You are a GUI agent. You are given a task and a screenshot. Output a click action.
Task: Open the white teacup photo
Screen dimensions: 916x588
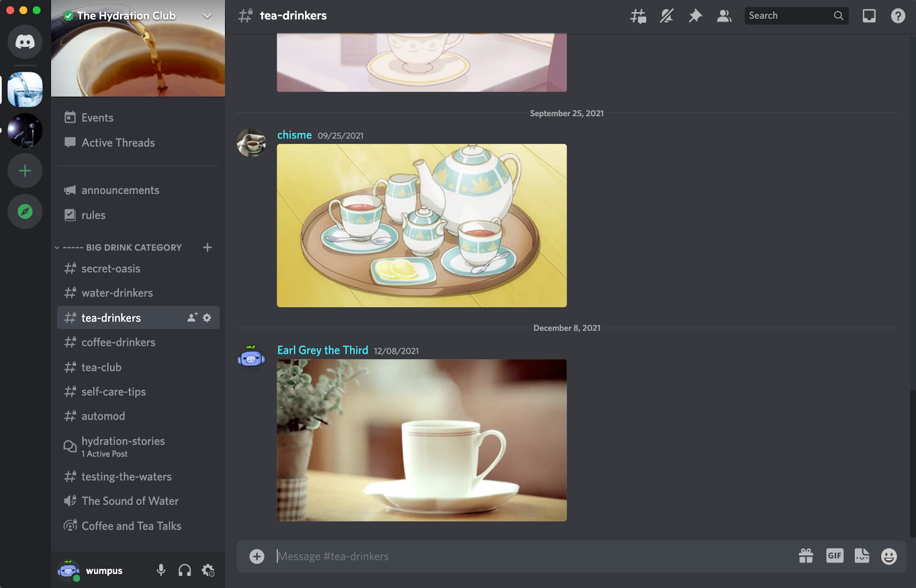[x=422, y=440]
